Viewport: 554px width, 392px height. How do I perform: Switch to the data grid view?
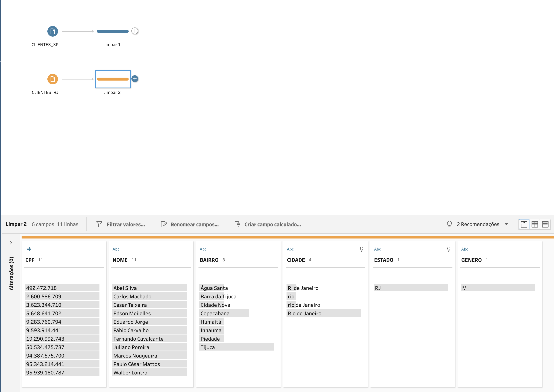(x=535, y=224)
